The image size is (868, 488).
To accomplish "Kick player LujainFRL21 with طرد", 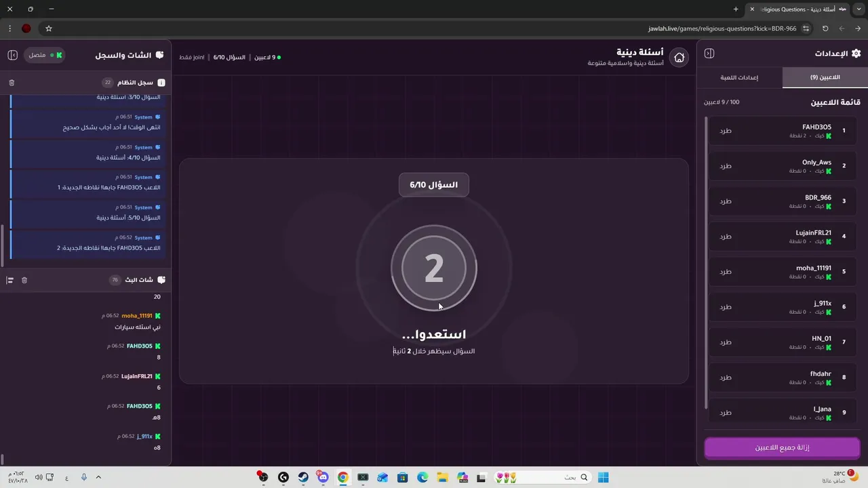I will [x=726, y=236].
